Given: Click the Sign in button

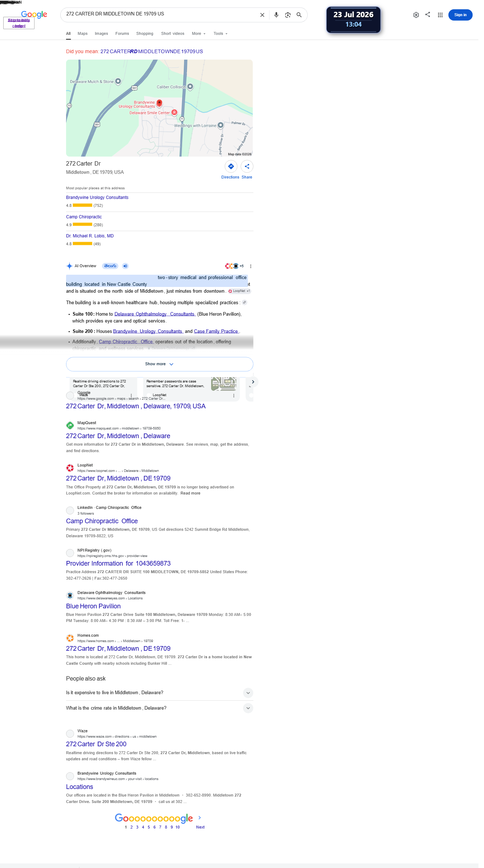Looking at the screenshot, I should tap(460, 15).
